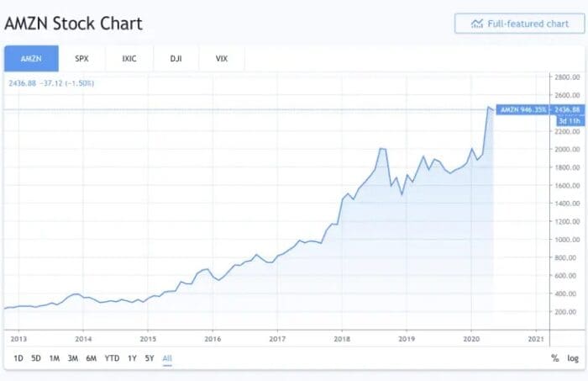Screen dimensions: 588x381
Task: Toggle percent scale mode
Action: point(554,358)
